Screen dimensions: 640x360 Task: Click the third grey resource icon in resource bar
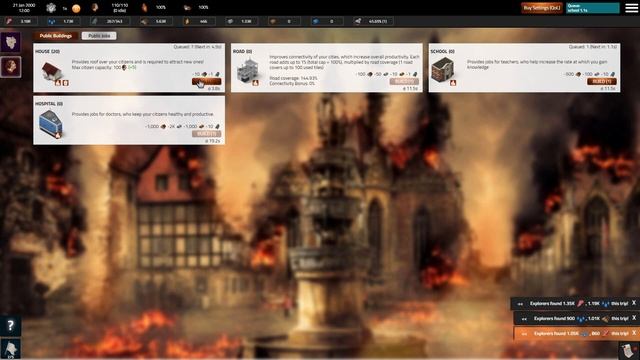pos(95,21)
